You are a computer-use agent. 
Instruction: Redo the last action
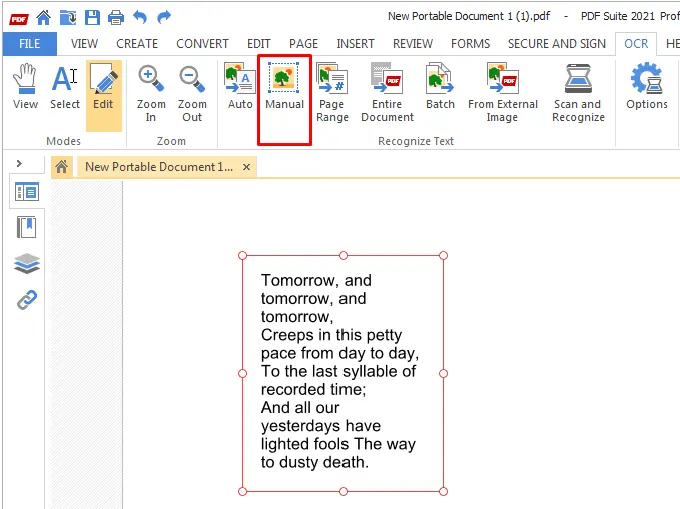[x=164, y=17]
